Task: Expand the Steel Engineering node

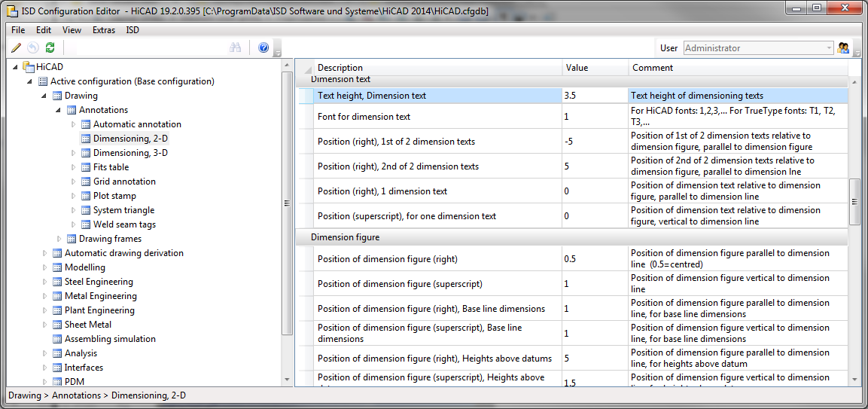Action: point(44,282)
